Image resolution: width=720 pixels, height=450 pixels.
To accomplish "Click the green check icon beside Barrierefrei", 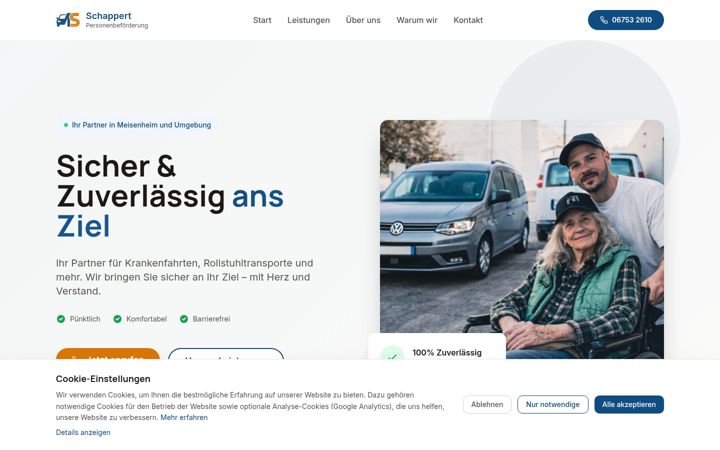I will 184,319.
